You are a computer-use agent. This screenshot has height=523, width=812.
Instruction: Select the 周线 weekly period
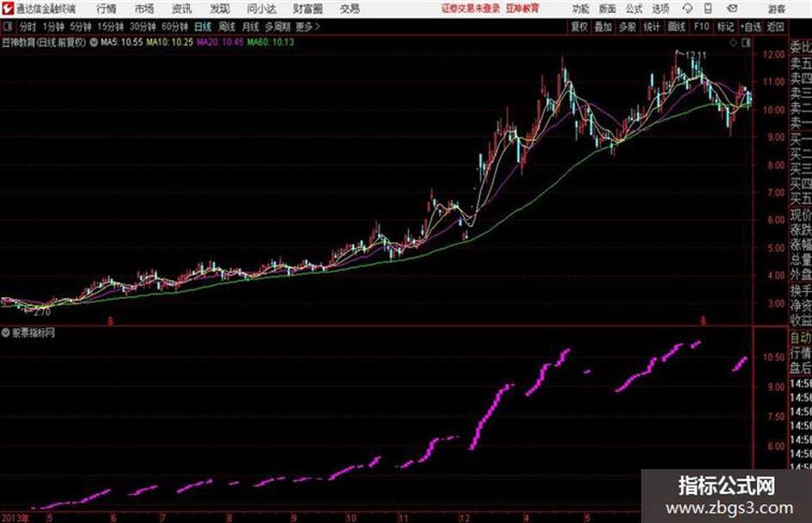227,27
